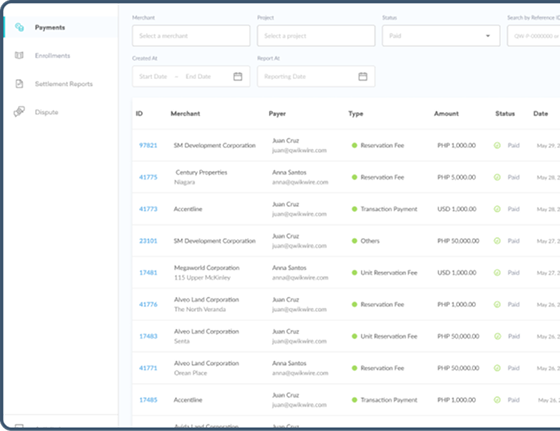
Task: Click Ocean Place project text
Action: coord(190,373)
